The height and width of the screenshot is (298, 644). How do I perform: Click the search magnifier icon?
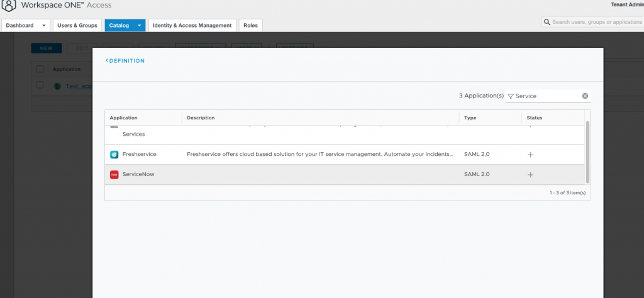tap(547, 22)
